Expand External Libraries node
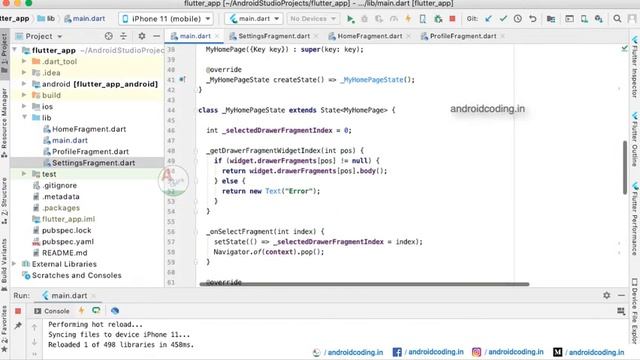Image resolution: width=640 pixels, height=360 pixels. [15, 264]
